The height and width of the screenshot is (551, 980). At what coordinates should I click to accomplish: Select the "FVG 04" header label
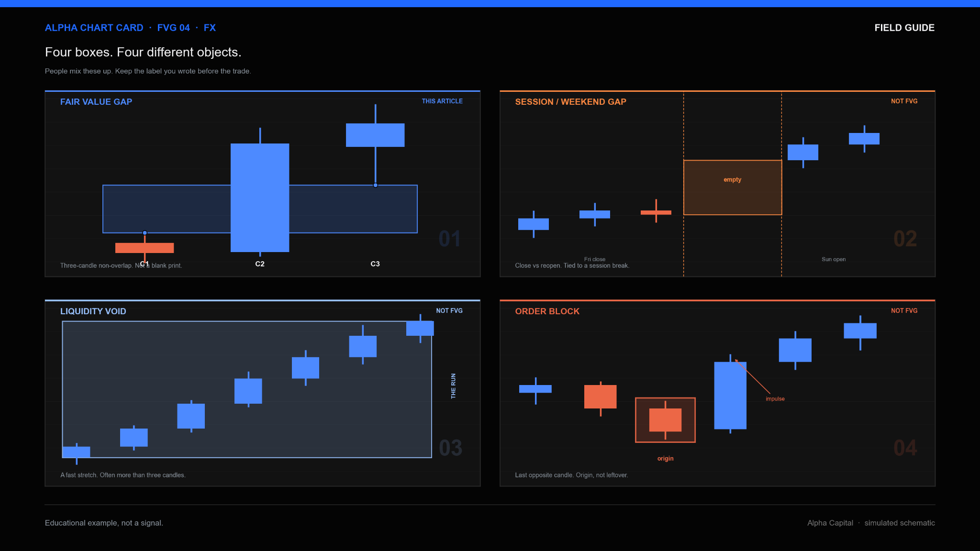coord(173,28)
